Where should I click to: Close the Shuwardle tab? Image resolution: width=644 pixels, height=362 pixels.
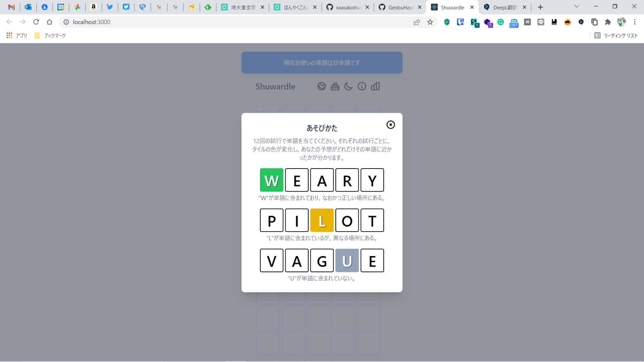tap(472, 7)
